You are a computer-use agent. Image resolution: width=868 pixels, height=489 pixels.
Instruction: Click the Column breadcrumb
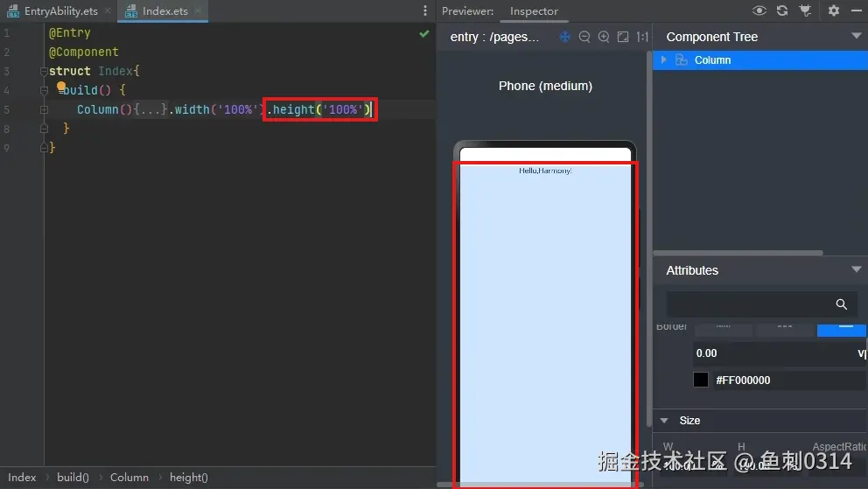(x=129, y=478)
